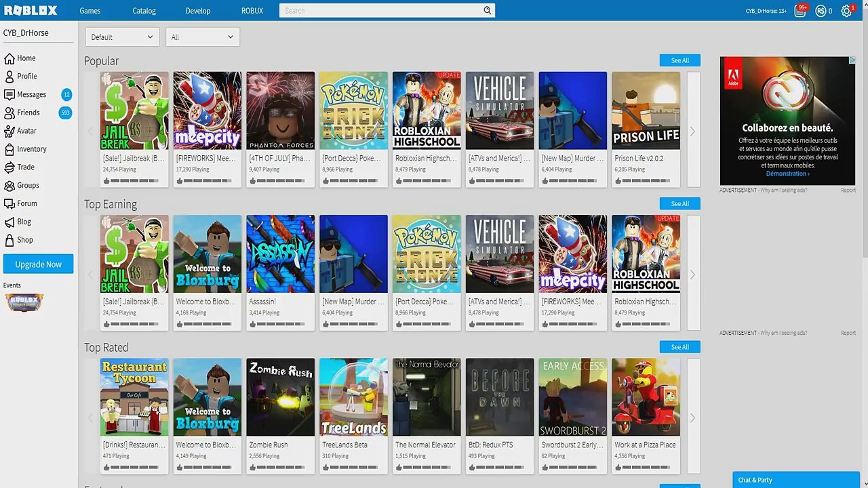The image size is (868, 488).
Task: Open the BtD: Redux PTS thumbnail
Action: tap(500, 397)
